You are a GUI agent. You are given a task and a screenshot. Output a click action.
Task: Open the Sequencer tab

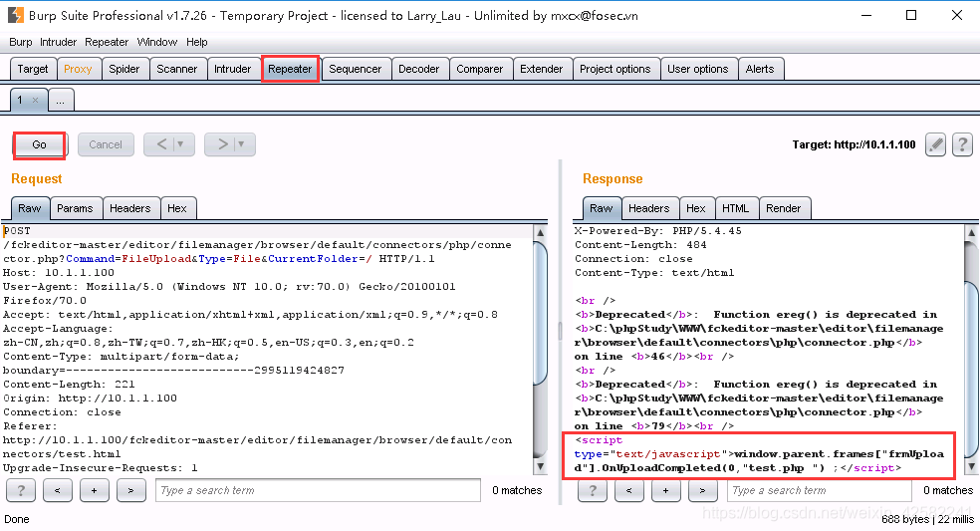(355, 69)
